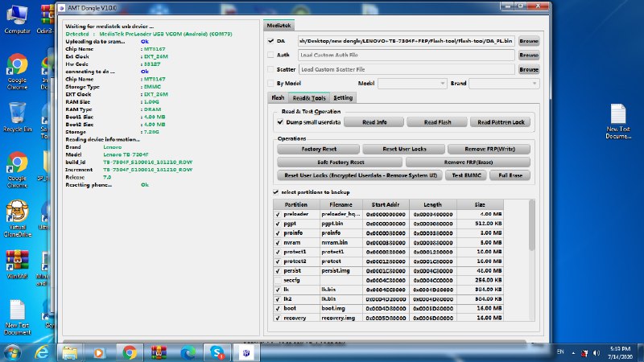This screenshot has width=644, height=362.
Task: Enable the Auth checkbox
Action: point(270,55)
